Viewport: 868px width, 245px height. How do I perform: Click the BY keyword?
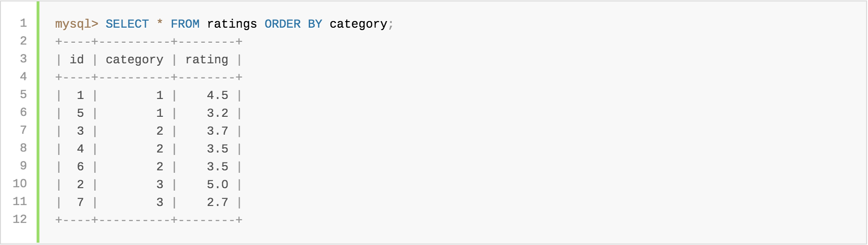[315, 24]
